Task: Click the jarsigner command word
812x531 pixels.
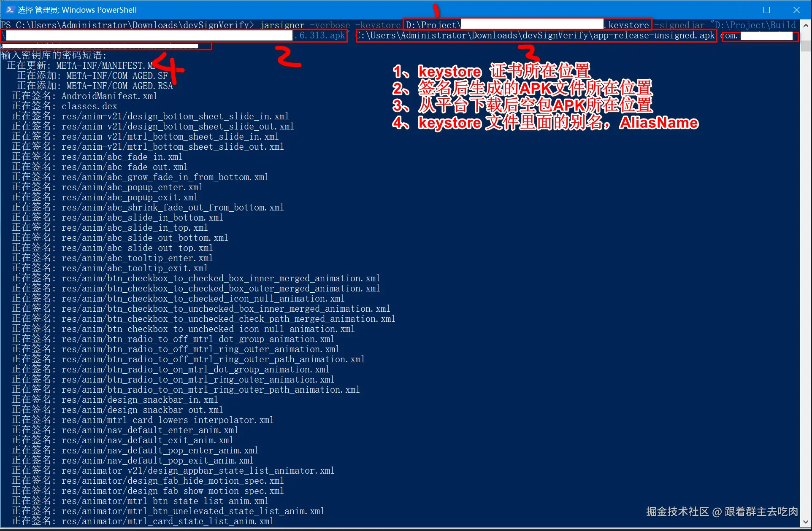Action: point(282,25)
